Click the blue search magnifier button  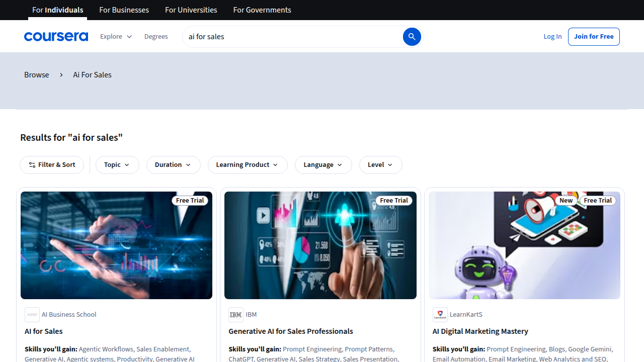pyautogui.click(x=412, y=37)
